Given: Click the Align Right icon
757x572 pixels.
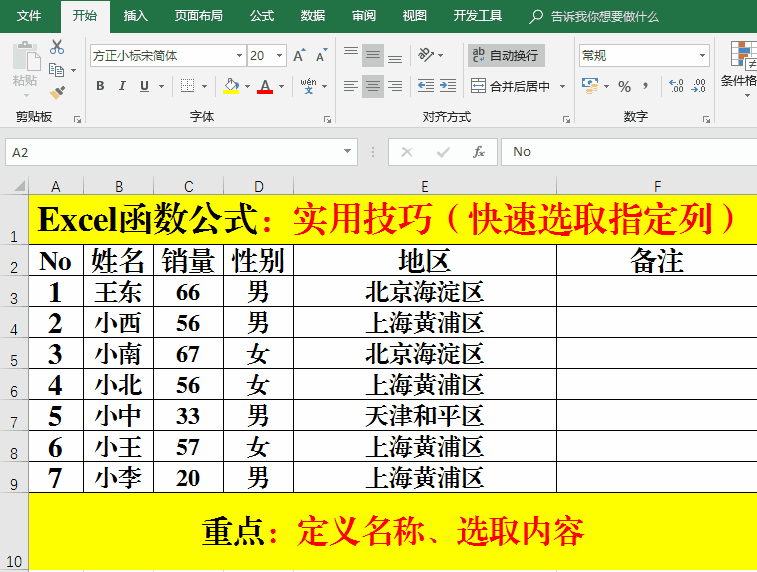Looking at the screenshot, I should pyautogui.click(x=395, y=87).
